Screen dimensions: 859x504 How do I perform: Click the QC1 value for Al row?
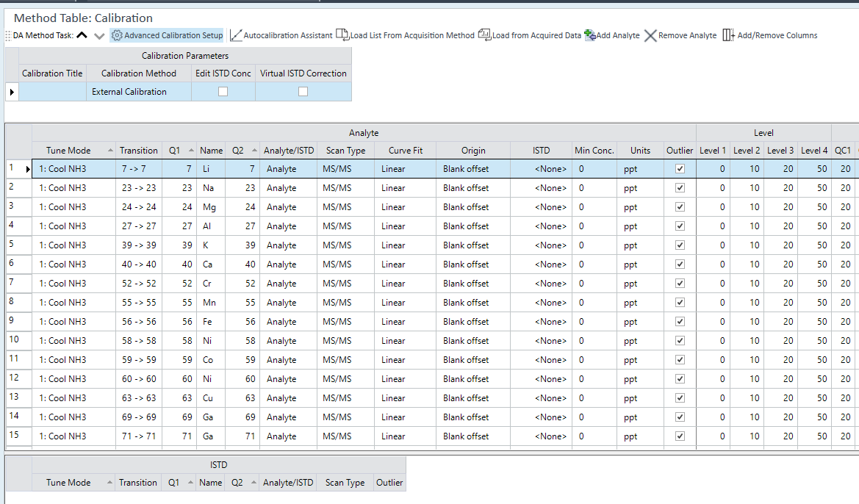[x=844, y=226]
